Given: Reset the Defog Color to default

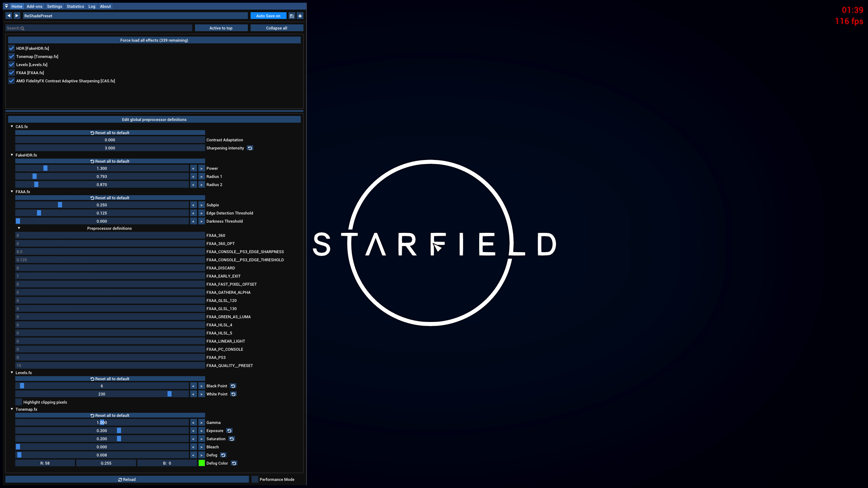Looking at the screenshot, I should coord(234,463).
